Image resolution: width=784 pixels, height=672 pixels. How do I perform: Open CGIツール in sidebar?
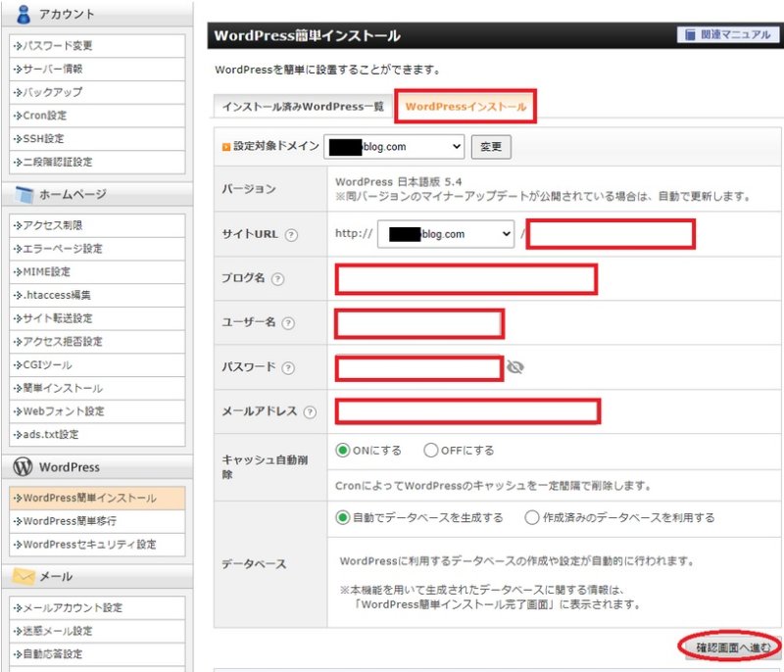[97, 364]
